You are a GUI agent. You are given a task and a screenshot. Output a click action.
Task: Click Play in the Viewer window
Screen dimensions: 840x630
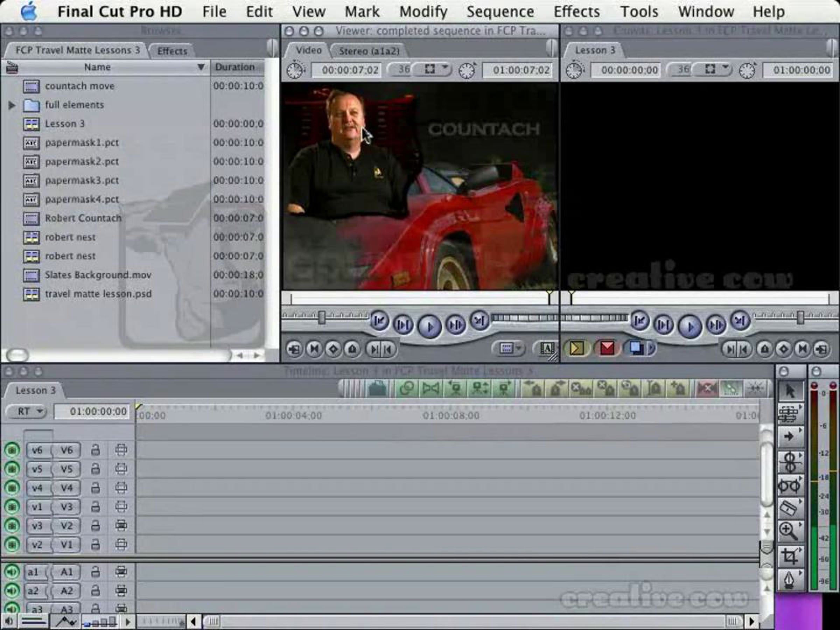(429, 326)
